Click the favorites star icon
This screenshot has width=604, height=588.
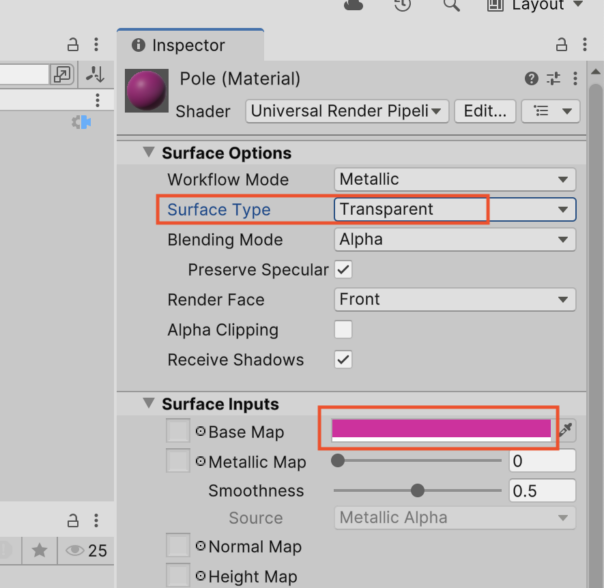click(x=39, y=550)
